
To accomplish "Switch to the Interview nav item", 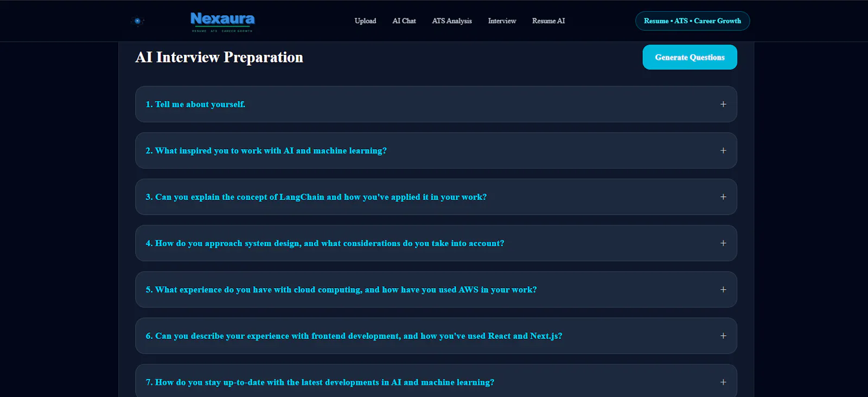I will coord(502,21).
